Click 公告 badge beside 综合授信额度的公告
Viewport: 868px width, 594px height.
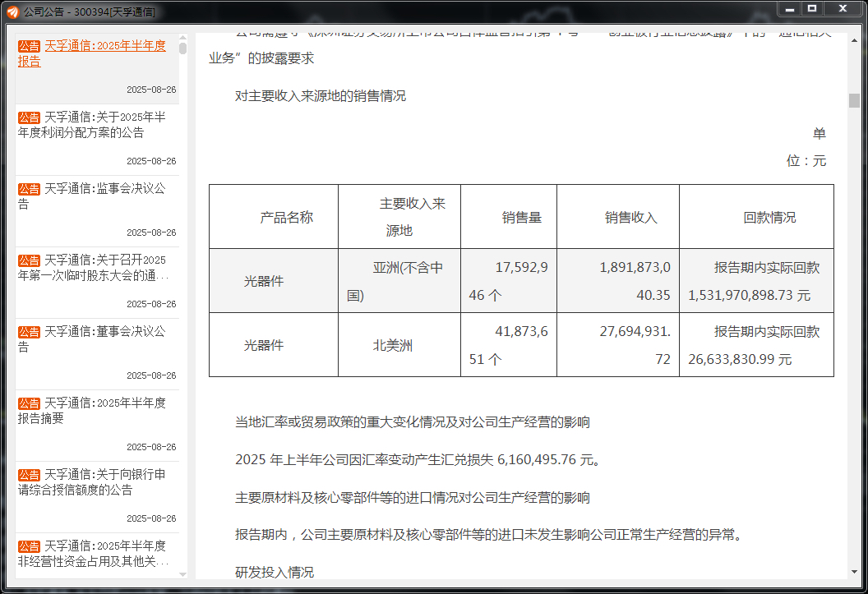pos(29,475)
